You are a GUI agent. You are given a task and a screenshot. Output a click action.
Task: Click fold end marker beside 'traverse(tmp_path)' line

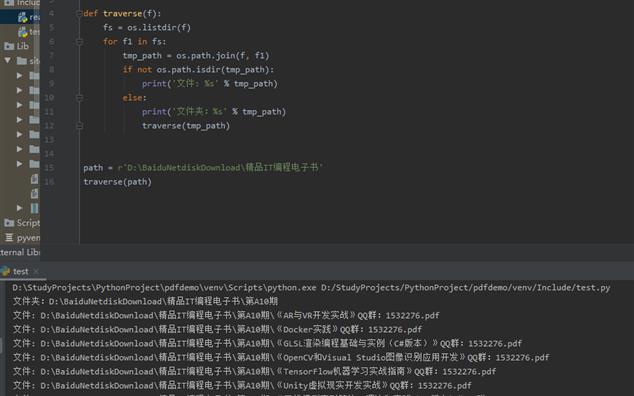(79, 126)
